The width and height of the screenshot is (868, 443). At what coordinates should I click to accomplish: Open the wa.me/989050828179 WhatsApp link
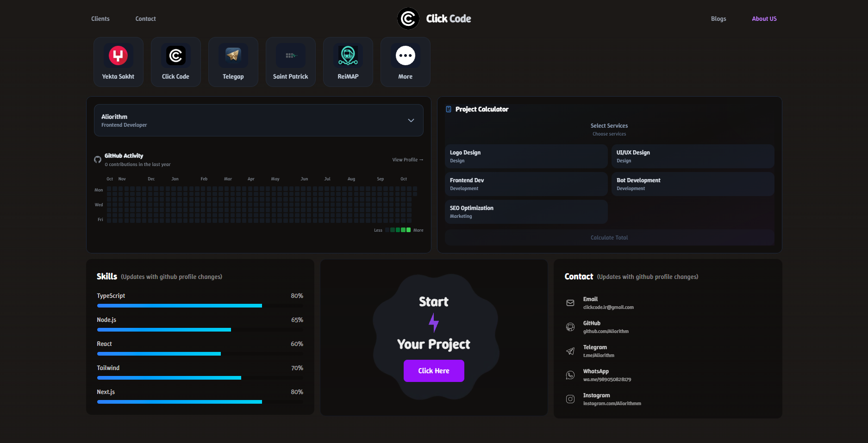click(x=607, y=379)
